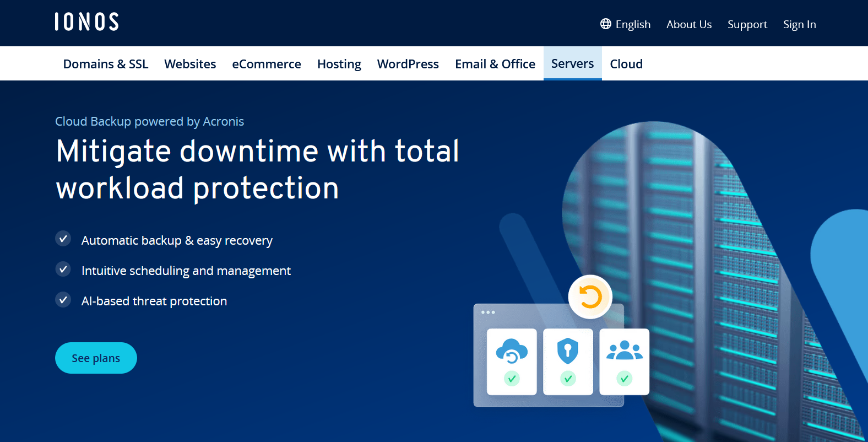This screenshot has width=868, height=442.
Task: Click the IONOS logo
Action: 86,22
